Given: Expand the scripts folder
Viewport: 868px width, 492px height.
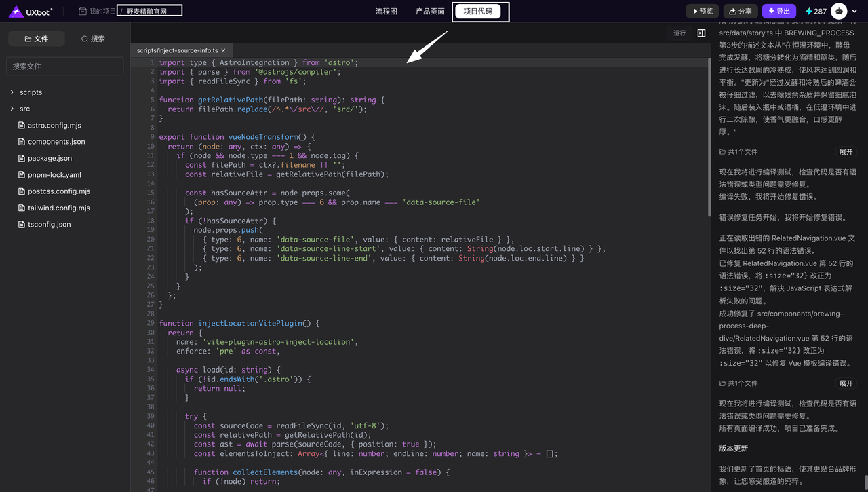Looking at the screenshot, I should [31, 92].
